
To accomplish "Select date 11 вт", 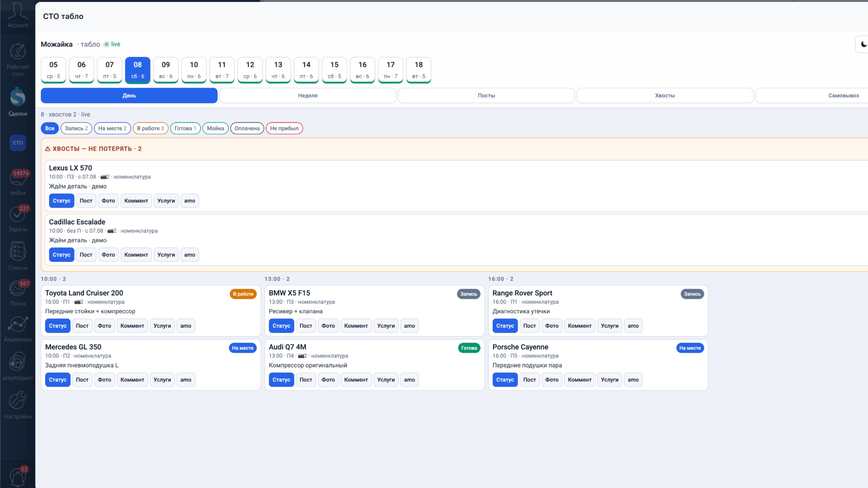I will (222, 70).
